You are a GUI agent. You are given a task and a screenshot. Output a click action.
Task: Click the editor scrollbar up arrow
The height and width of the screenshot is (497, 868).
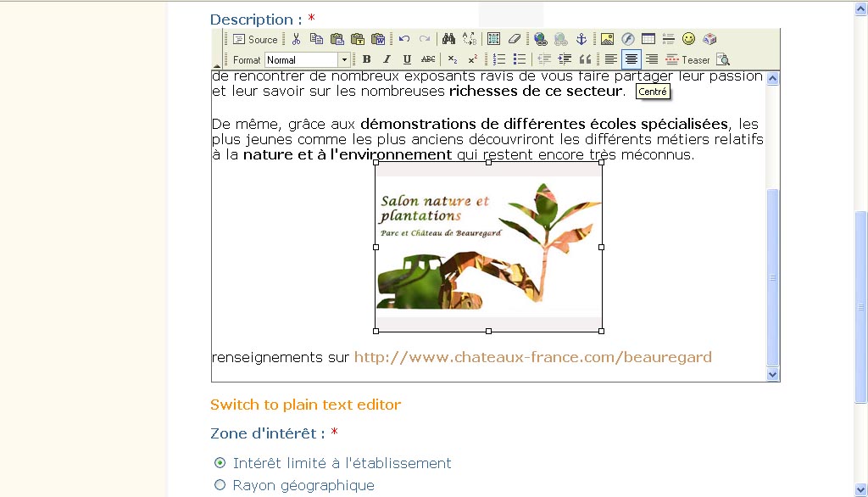point(773,78)
